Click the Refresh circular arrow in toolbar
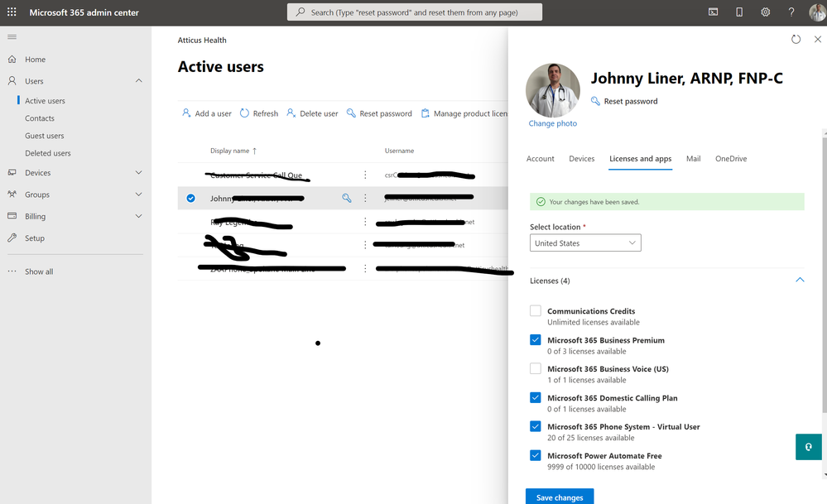Image resolution: width=827 pixels, height=504 pixels. coord(244,113)
